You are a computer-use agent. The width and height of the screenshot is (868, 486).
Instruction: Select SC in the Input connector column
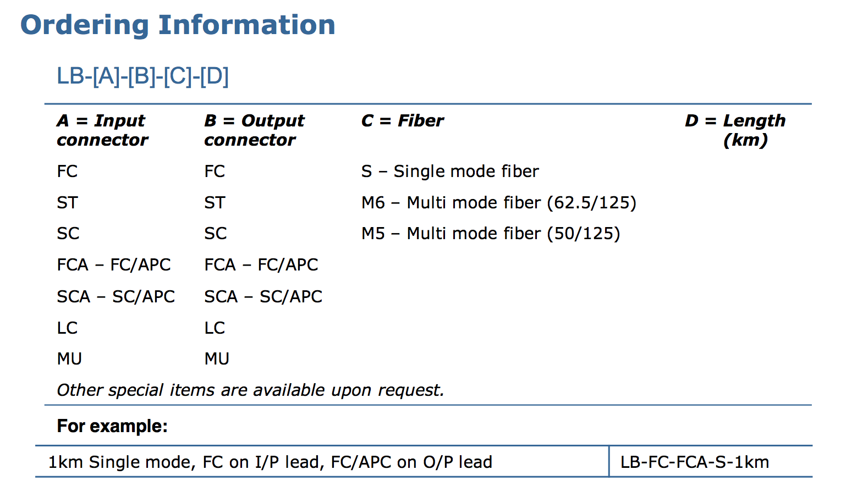(x=68, y=233)
